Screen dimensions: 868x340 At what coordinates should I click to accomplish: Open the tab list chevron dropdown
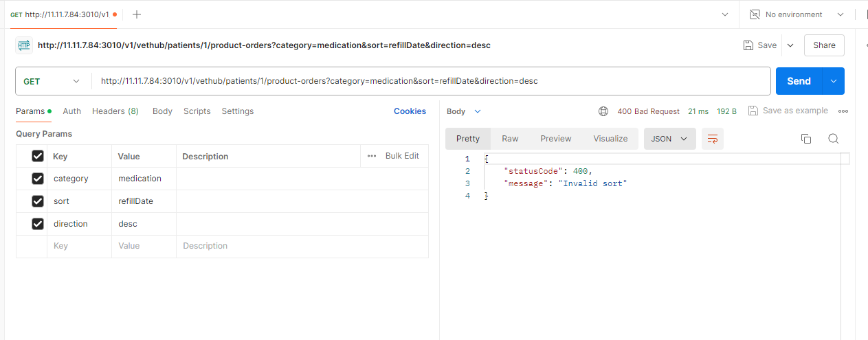tap(725, 14)
